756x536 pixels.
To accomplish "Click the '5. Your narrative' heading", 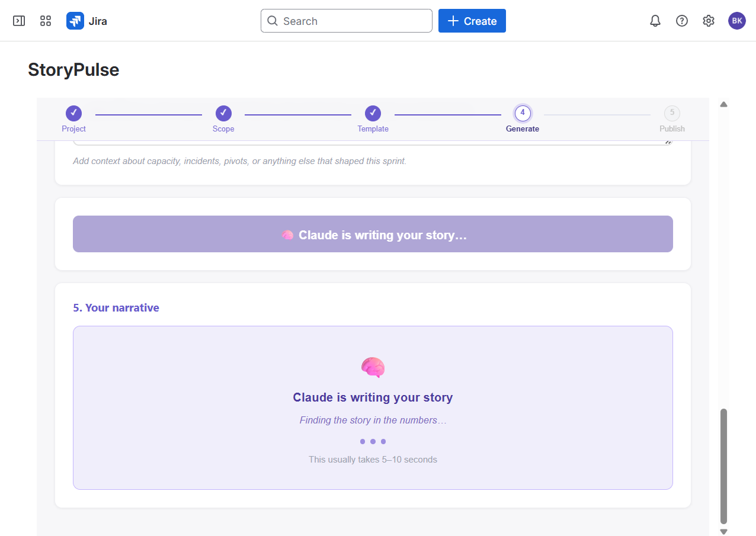I will pos(116,307).
